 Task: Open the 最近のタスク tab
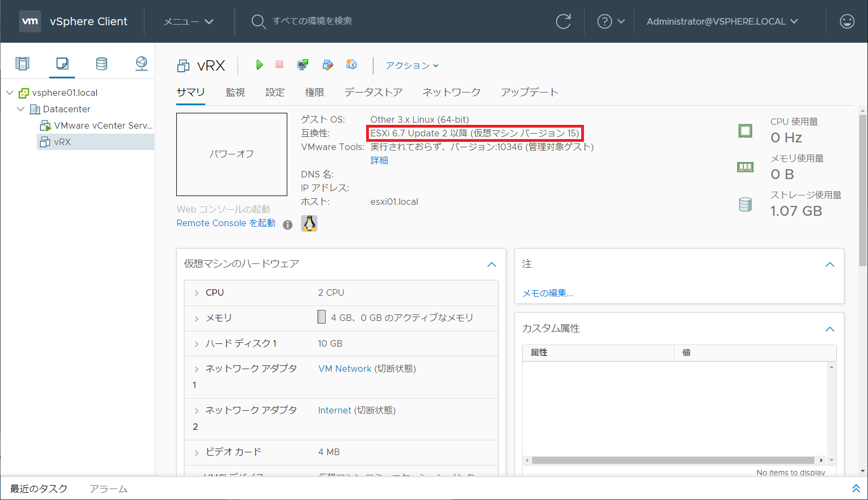coord(39,488)
